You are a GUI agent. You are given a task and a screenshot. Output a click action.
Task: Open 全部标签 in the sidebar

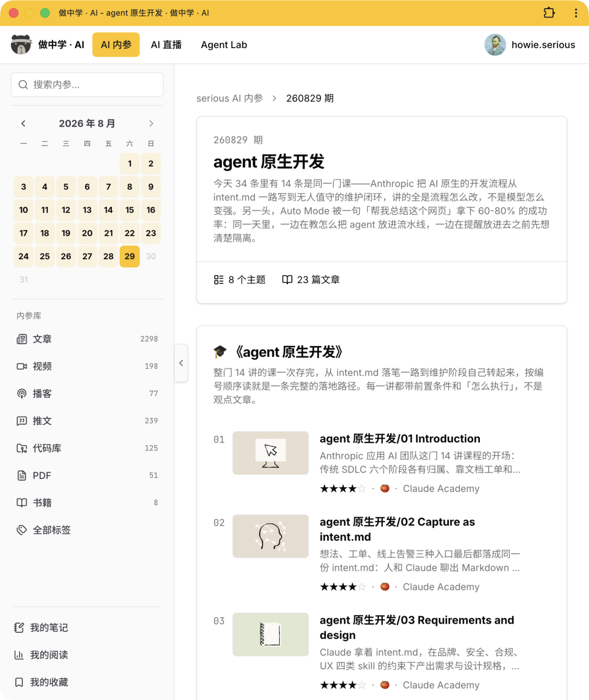87,530
